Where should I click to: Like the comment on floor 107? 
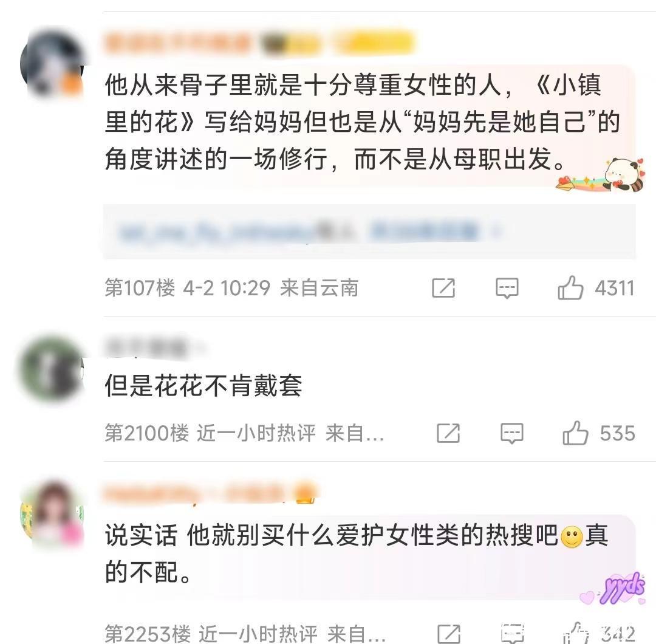coord(570,288)
